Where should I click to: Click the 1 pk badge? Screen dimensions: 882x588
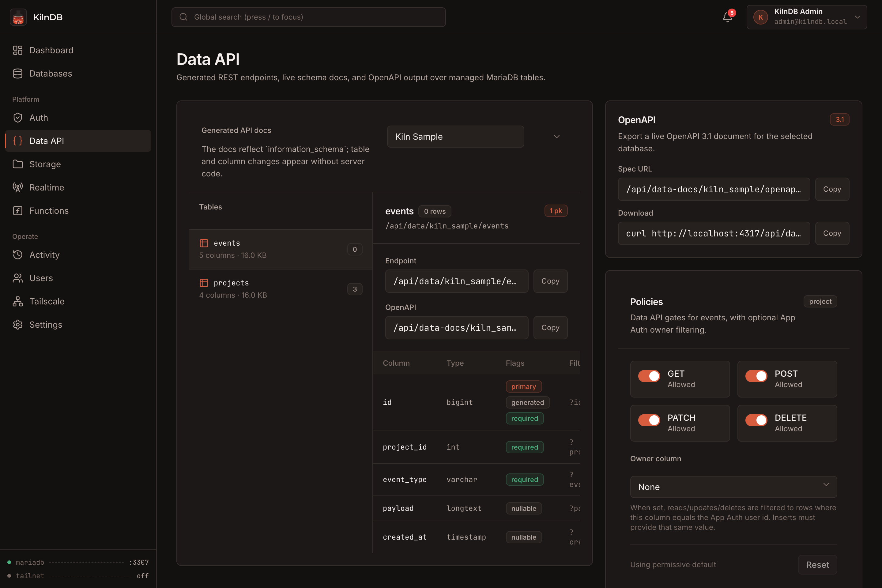coord(556,211)
